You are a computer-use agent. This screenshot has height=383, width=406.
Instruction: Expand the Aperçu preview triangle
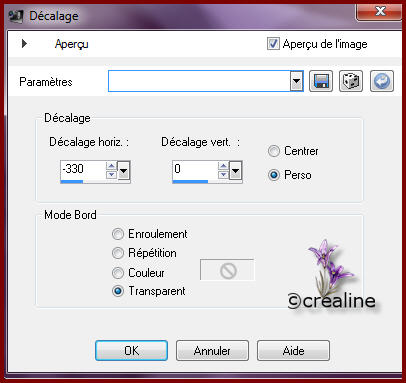tap(24, 43)
